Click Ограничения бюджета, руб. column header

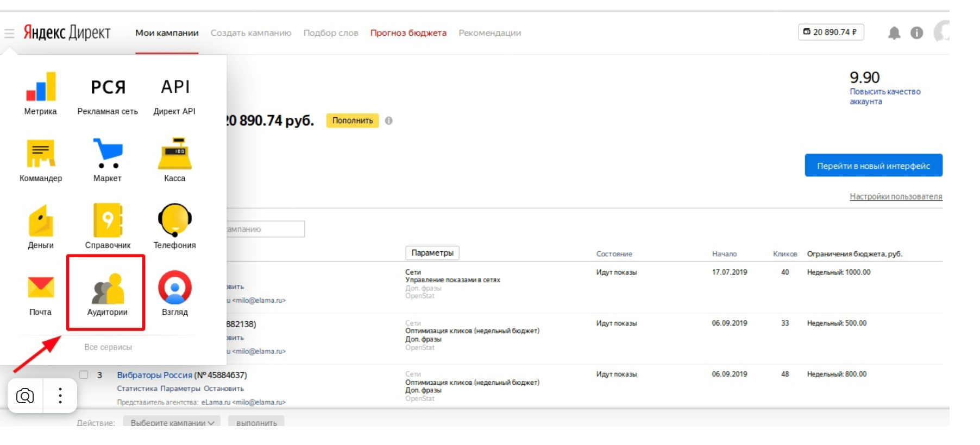click(x=855, y=254)
